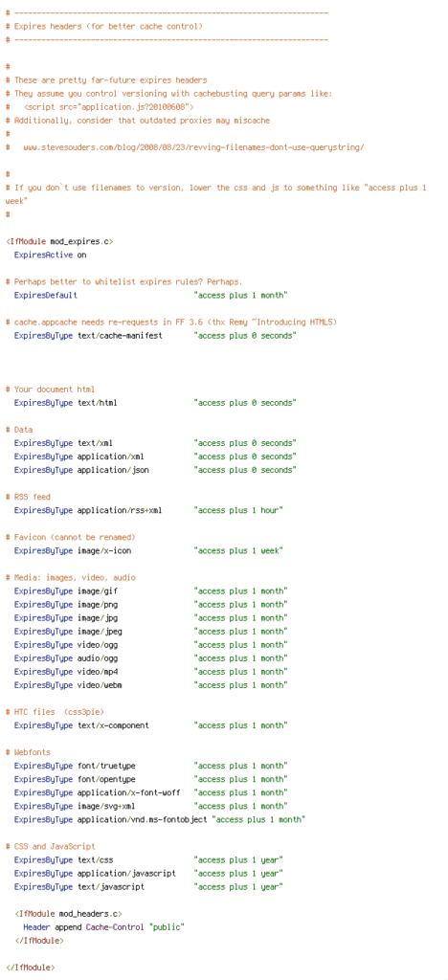Select the text/html expires line
Image resolution: width=448 pixels, height=980 pixels.
[x=155, y=403]
